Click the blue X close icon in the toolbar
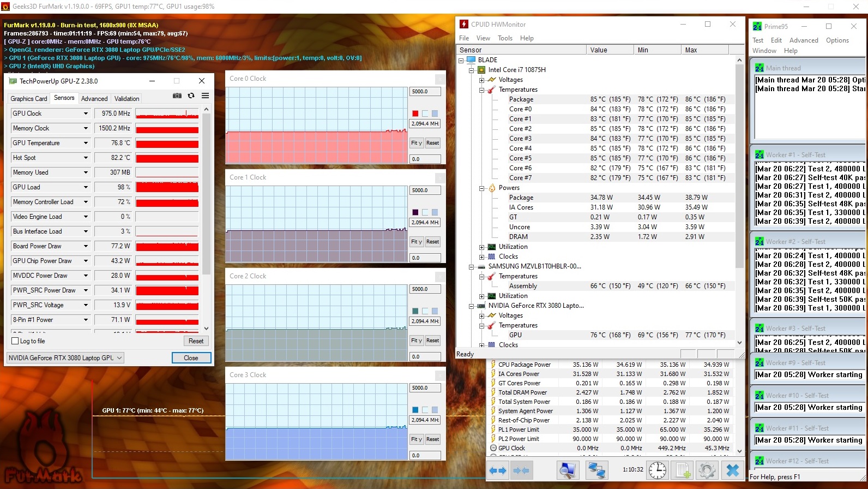This screenshot has width=868, height=489. click(x=732, y=470)
